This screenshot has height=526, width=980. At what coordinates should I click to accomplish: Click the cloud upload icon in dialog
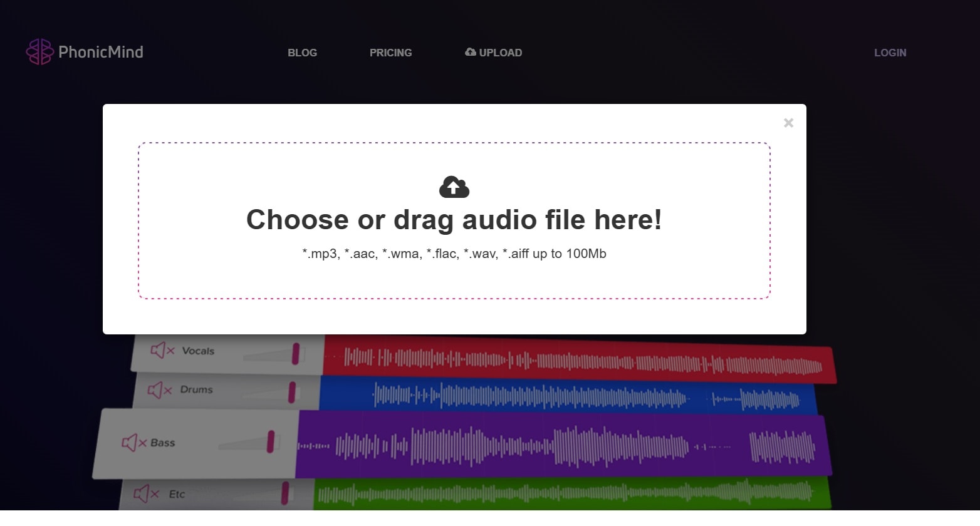coord(454,187)
